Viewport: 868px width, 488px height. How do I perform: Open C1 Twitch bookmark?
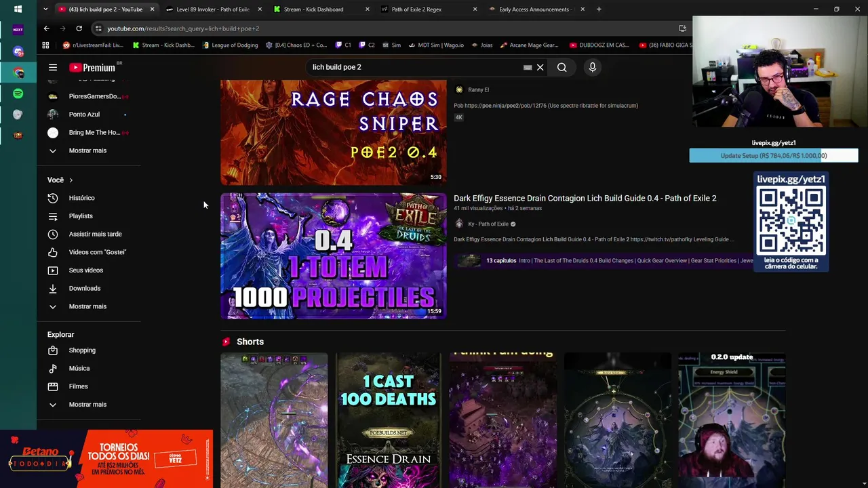[x=344, y=45]
